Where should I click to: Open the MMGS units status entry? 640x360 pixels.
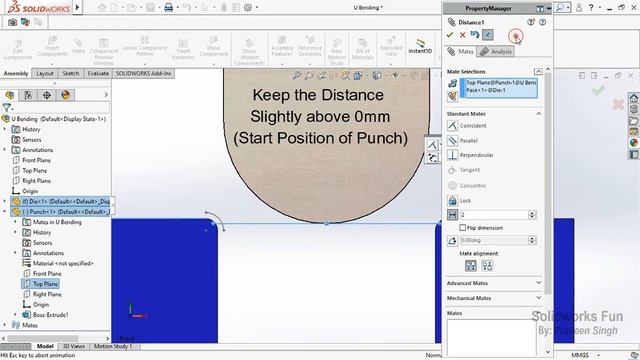[x=580, y=355]
